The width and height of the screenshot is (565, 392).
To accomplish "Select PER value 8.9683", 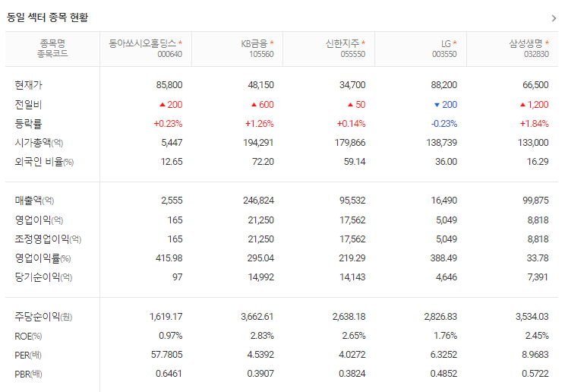I will coord(535,355).
